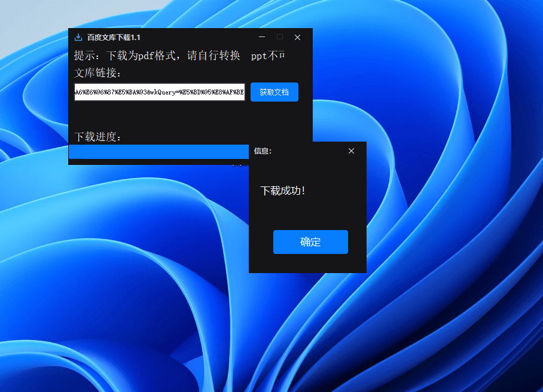Click the 获取文档 button
543x392 pixels.
pos(274,92)
